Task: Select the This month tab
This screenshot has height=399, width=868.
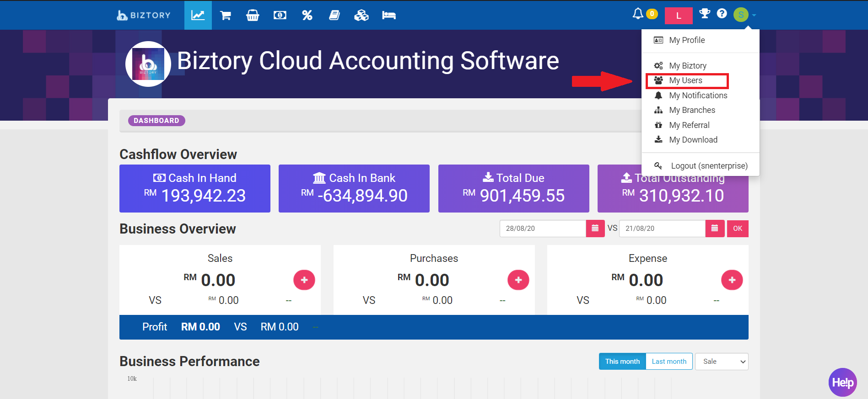Action: pos(622,362)
